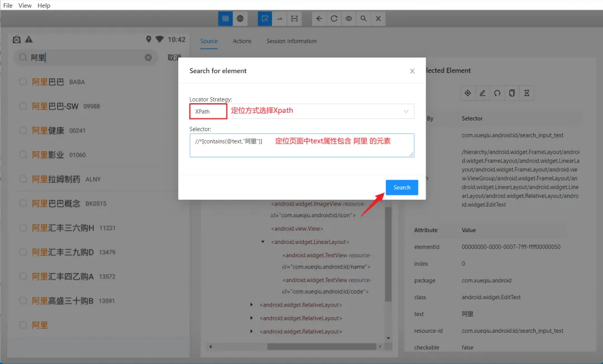Click the phone search input field

pyautogui.click(x=85, y=58)
